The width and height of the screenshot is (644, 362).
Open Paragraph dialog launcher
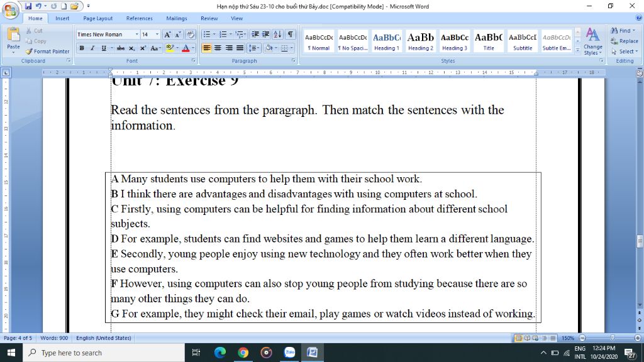[293, 61]
